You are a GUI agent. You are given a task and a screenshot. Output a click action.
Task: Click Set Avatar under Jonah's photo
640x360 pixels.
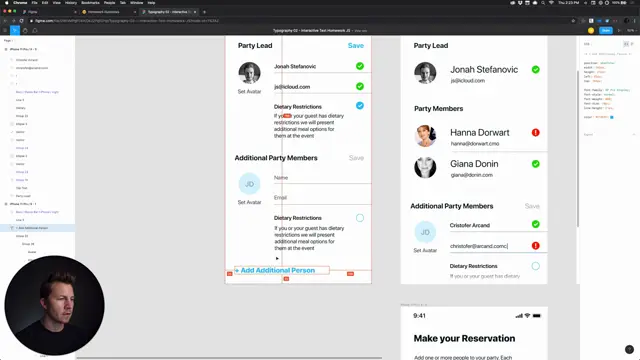(249, 91)
